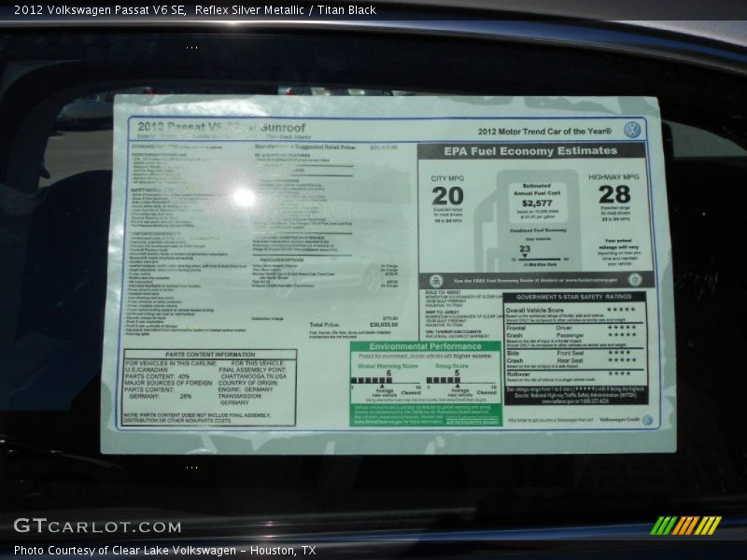The width and height of the screenshot is (747, 560).
Task: Select the caption '2012 Volkswagen Passat V6 SE'
Action: tap(100, 10)
